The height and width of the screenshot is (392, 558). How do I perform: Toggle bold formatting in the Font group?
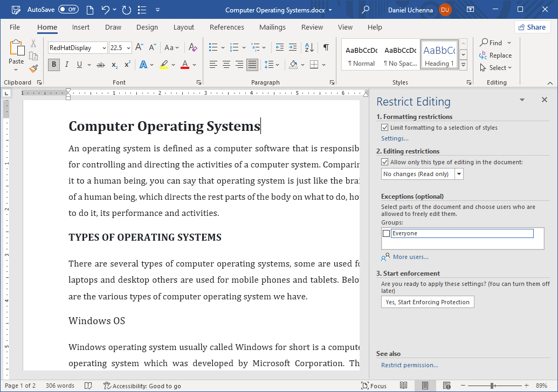[x=53, y=65]
